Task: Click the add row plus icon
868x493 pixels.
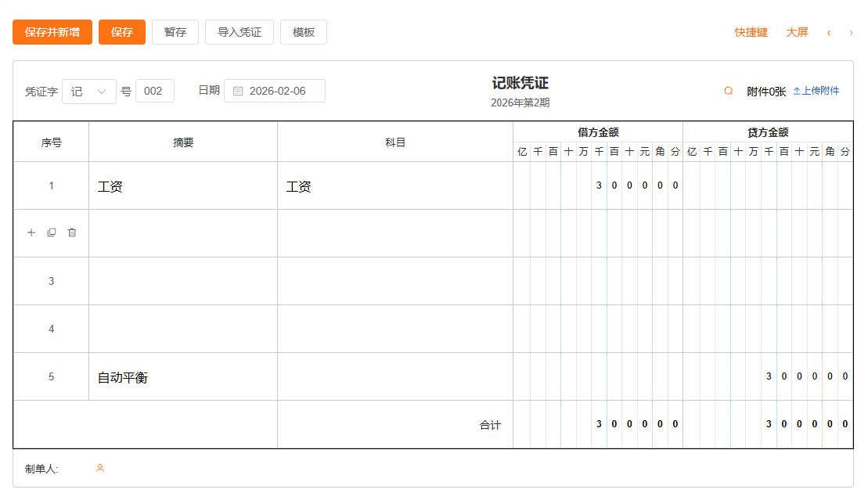Action: tap(31, 232)
